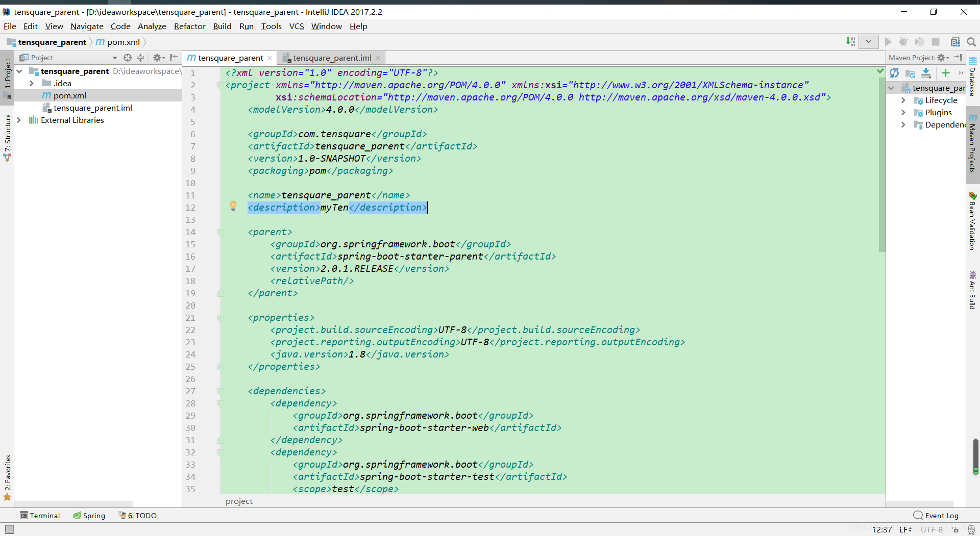Open the File menu
980x536 pixels.
[x=10, y=27]
